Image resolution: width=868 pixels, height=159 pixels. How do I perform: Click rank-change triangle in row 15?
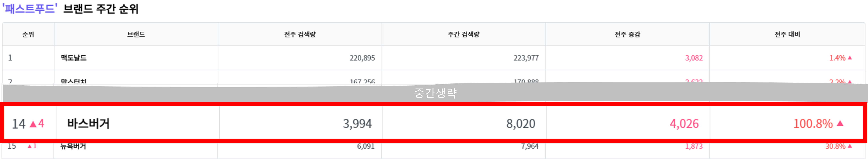tap(30, 146)
